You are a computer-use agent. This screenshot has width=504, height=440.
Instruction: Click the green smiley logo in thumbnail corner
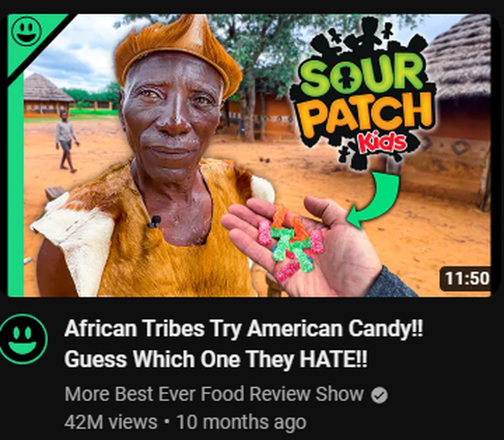[x=26, y=31]
